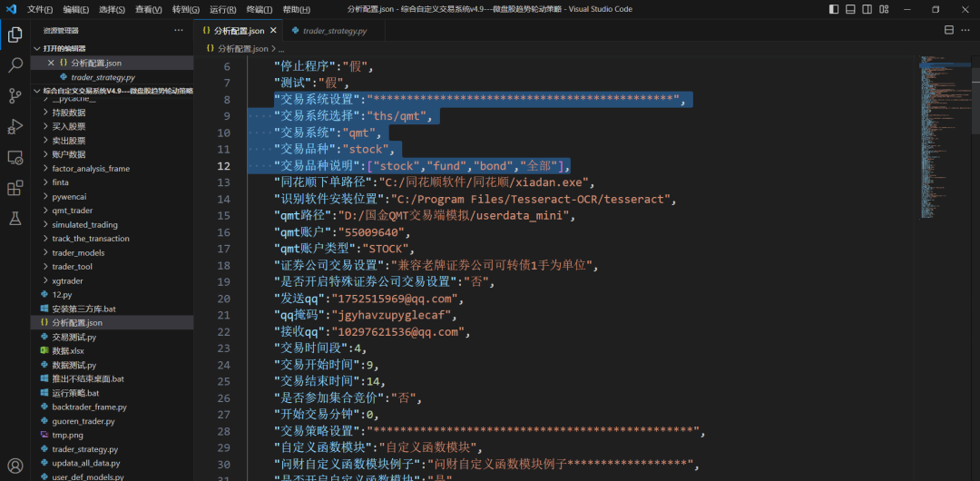980x481 pixels.
Task: Open backtrader_frame.py file
Action: tap(89, 407)
